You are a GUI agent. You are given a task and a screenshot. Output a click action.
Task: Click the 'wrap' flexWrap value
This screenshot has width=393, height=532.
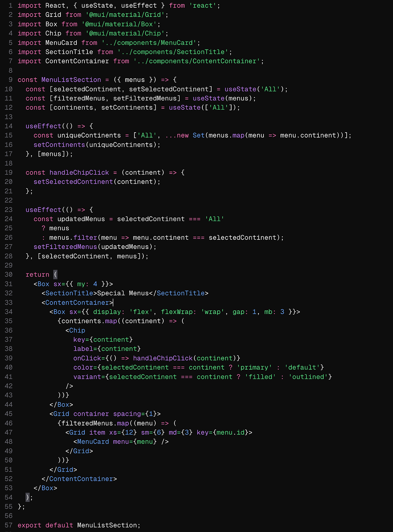pos(213,312)
